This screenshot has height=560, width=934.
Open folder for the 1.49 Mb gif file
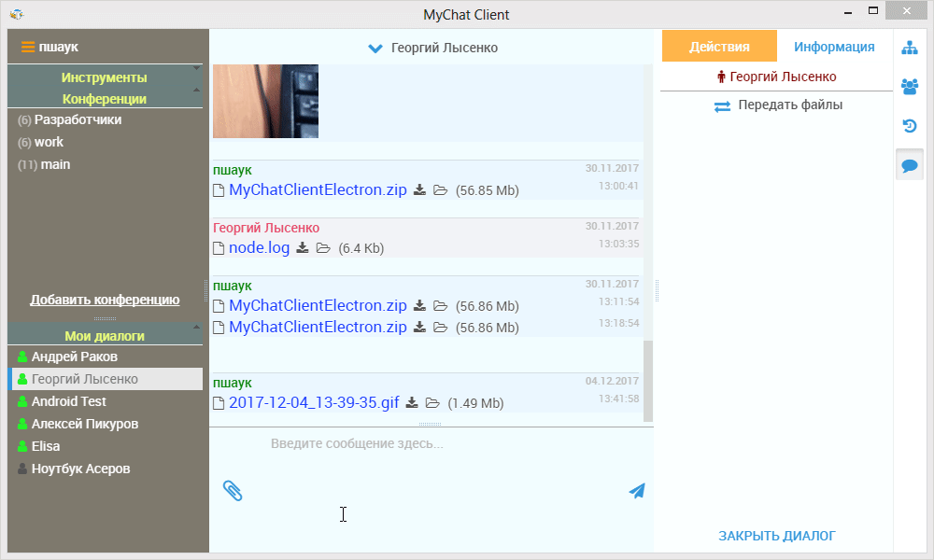[x=432, y=403]
